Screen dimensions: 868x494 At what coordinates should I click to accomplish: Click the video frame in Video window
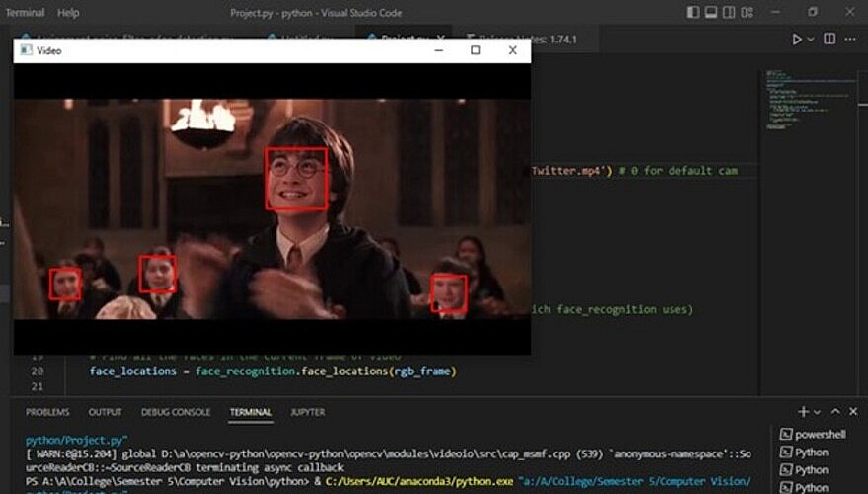coord(273,208)
